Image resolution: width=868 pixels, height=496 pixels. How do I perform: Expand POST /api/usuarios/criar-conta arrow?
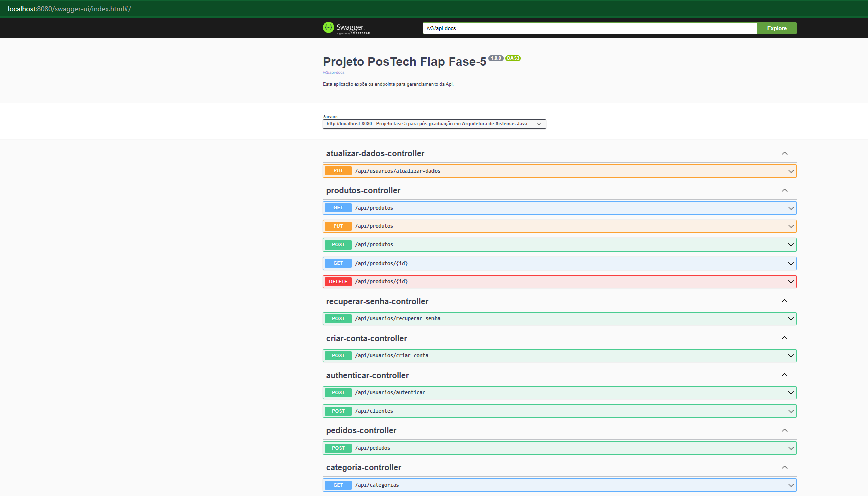click(x=791, y=356)
